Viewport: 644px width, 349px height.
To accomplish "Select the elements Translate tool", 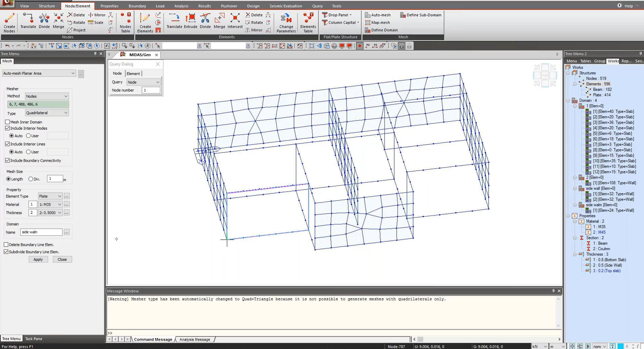I will [x=174, y=21].
